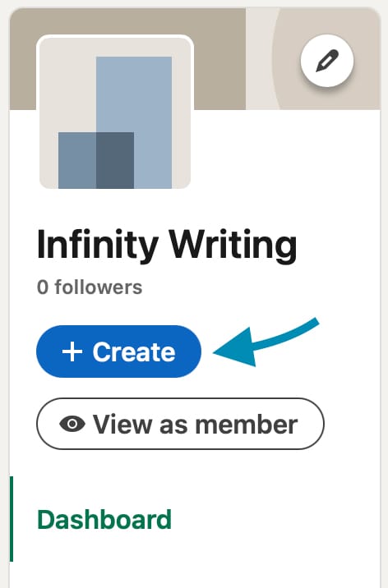
Task: Click the Infinity Writing page title
Action: (x=167, y=245)
